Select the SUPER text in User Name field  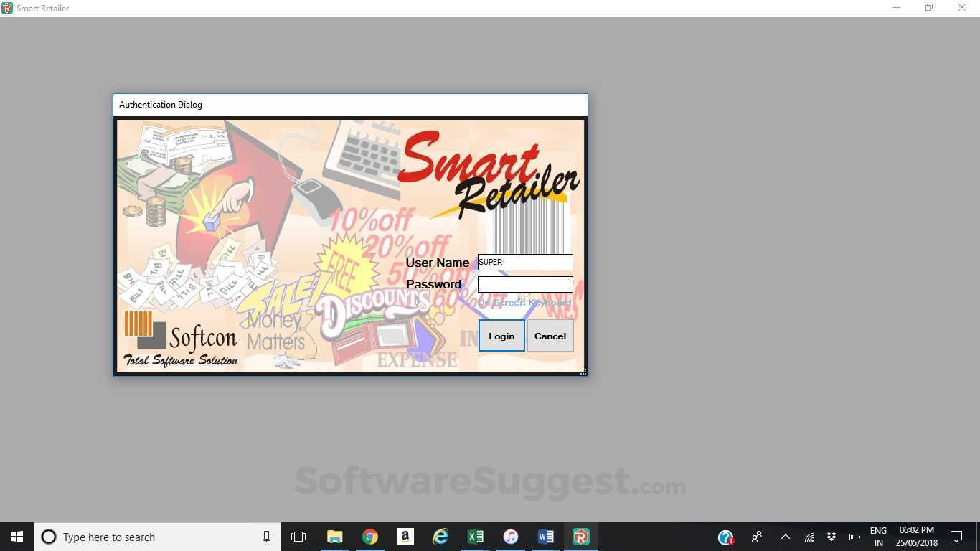[x=491, y=262]
